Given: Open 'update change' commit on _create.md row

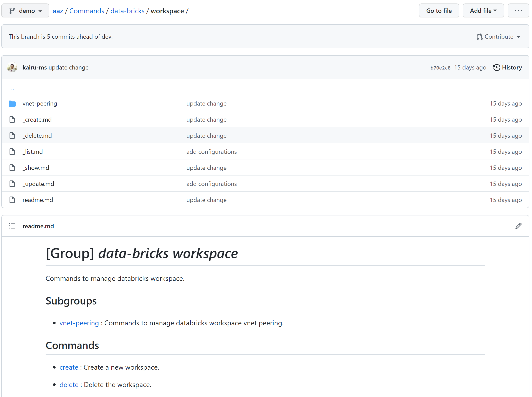Looking at the screenshot, I should click(207, 120).
